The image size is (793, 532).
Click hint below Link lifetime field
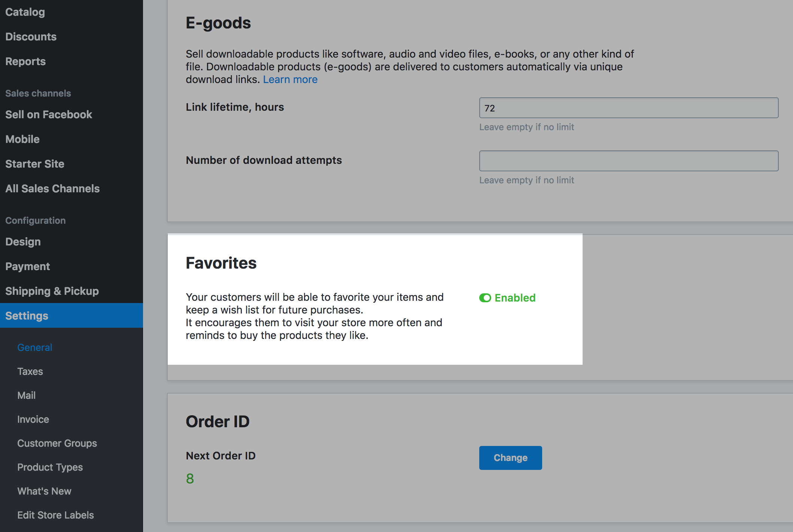[x=526, y=127]
